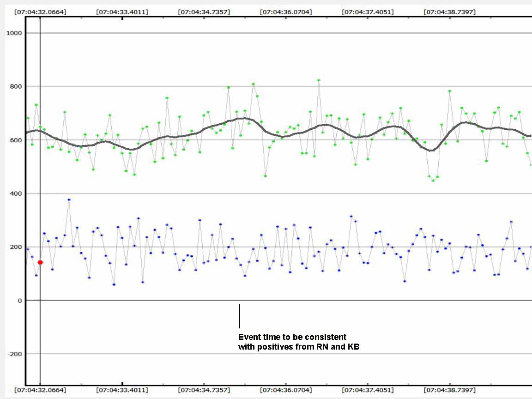Click the vertical cursor line near the left edge
This screenshot has width=532, height=399.
[x=41, y=139]
